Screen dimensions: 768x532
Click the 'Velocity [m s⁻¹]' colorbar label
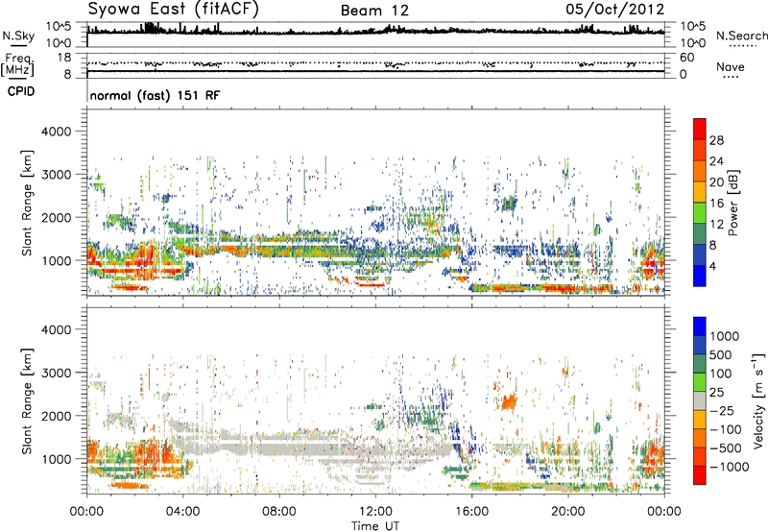(x=758, y=401)
